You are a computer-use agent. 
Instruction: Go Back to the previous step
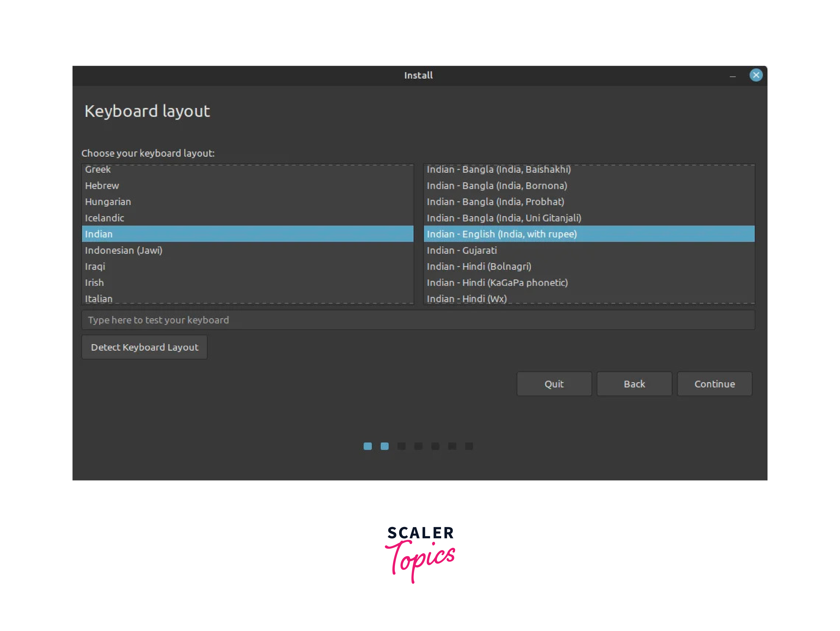tap(634, 384)
